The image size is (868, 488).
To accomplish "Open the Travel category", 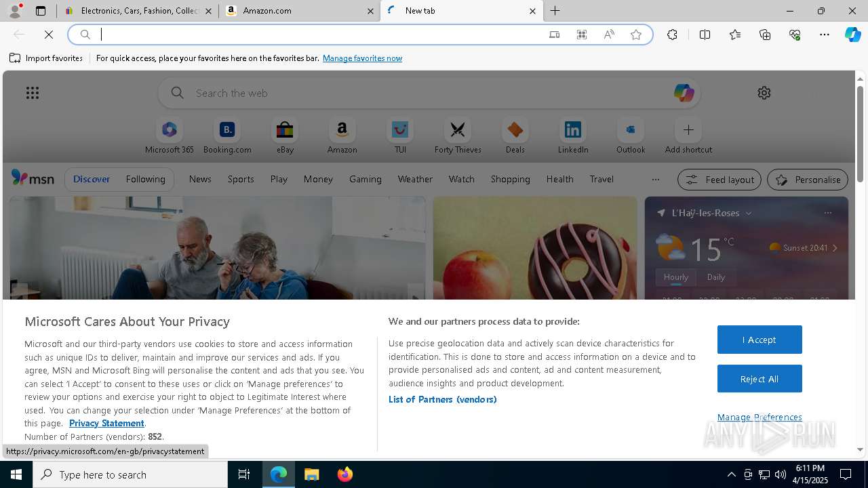I will pyautogui.click(x=601, y=179).
